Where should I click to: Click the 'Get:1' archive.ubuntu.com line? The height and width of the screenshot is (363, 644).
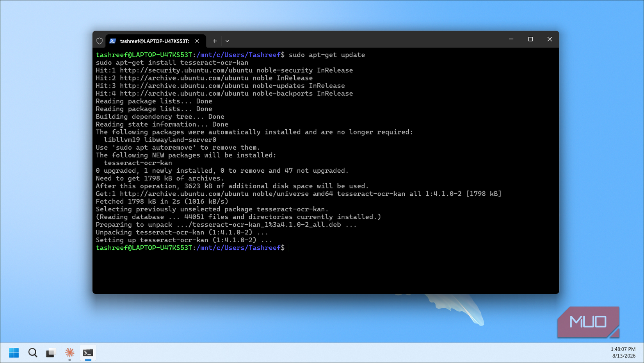[299, 193]
